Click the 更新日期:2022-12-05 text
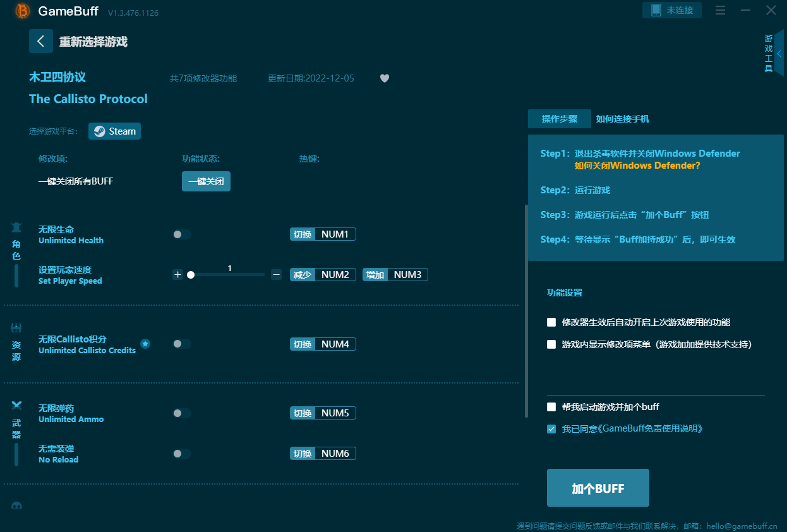The image size is (787, 532). [x=311, y=78]
